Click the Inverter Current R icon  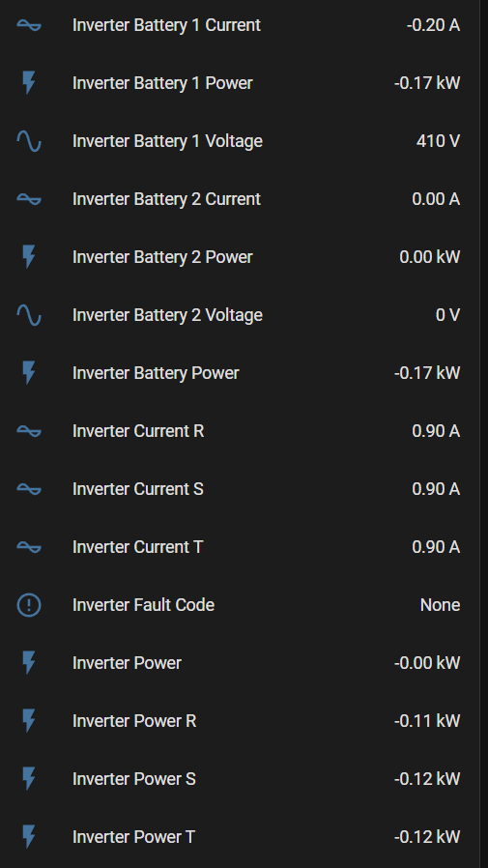click(x=29, y=431)
